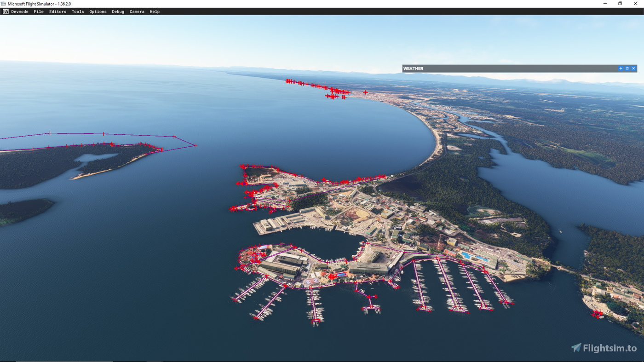Close the Weather panel with its blue X icon

[633, 68]
